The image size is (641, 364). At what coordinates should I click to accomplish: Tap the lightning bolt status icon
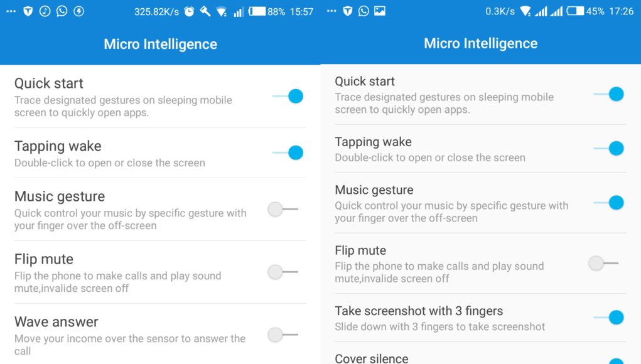click(x=79, y=11)
